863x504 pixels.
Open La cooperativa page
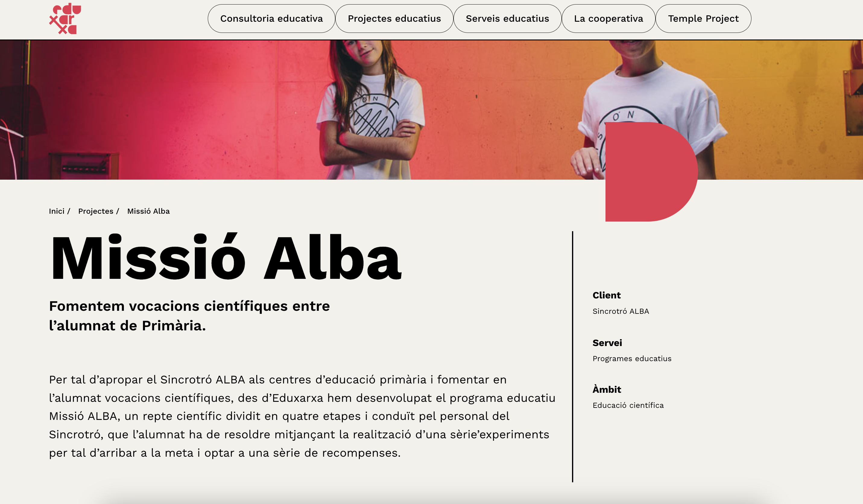(x=608, y=18)
